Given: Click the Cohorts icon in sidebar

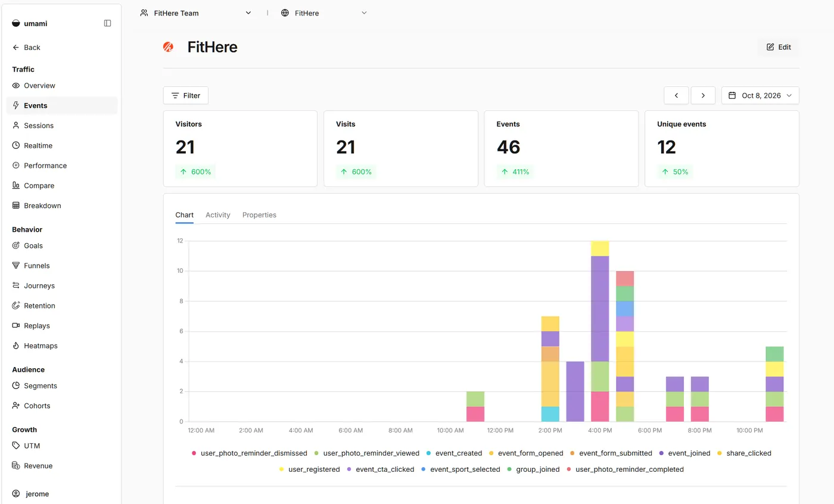Looking at the screenshot, I should [x=16, y=406].
